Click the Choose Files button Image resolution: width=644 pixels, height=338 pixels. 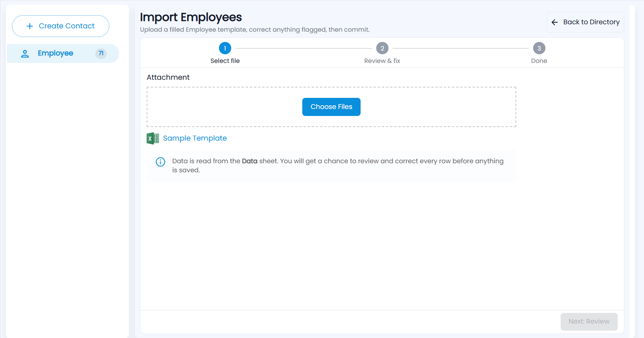[x=331, y=107]
